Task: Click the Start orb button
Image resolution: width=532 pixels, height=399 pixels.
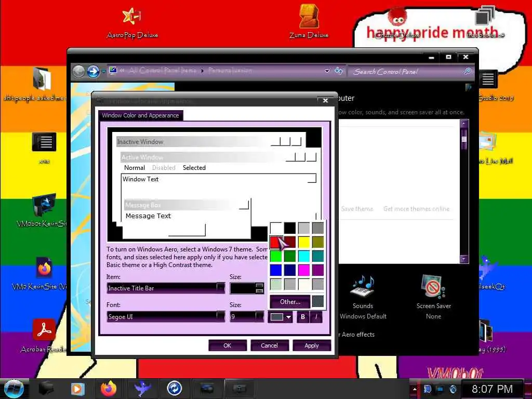Action: (x=14, y=389)
